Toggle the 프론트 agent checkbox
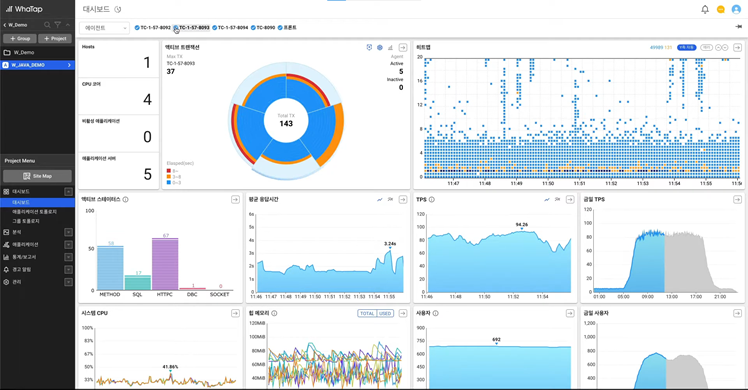748x390 pixels. click(280, 28)
